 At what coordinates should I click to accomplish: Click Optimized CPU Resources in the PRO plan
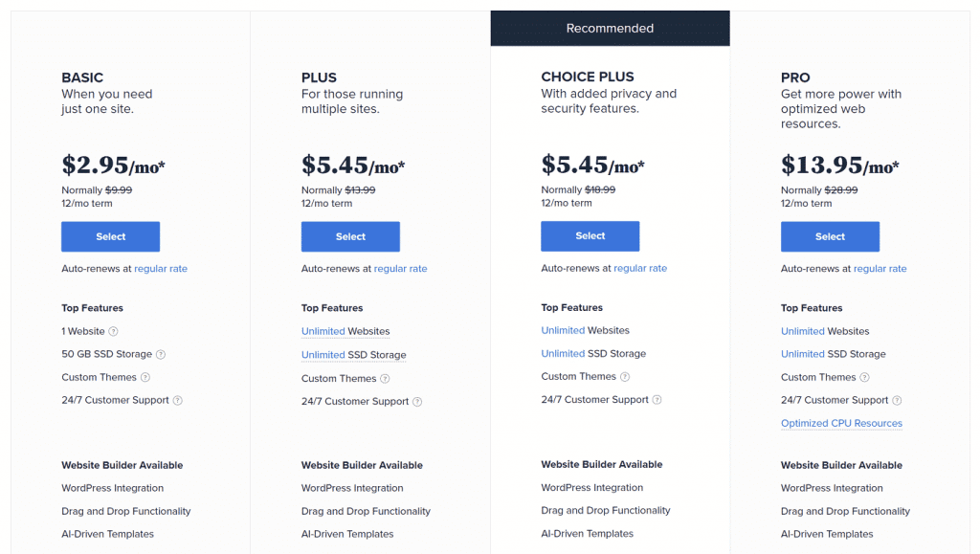tap(841, 423)
